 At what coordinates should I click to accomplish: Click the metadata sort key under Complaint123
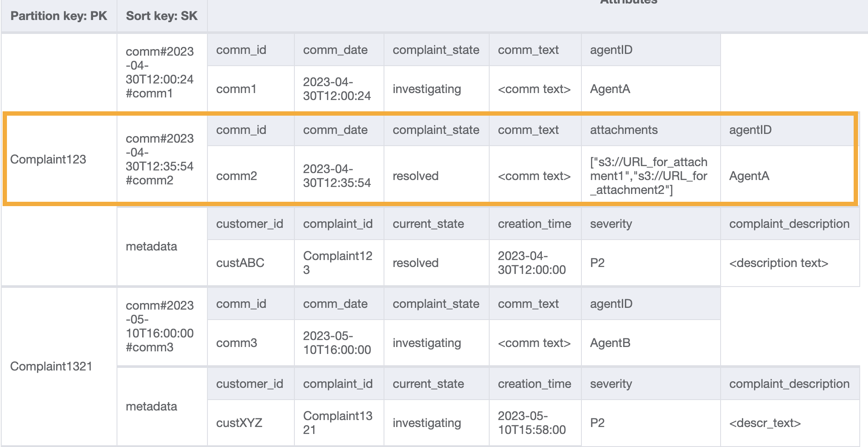pos(151,247)
